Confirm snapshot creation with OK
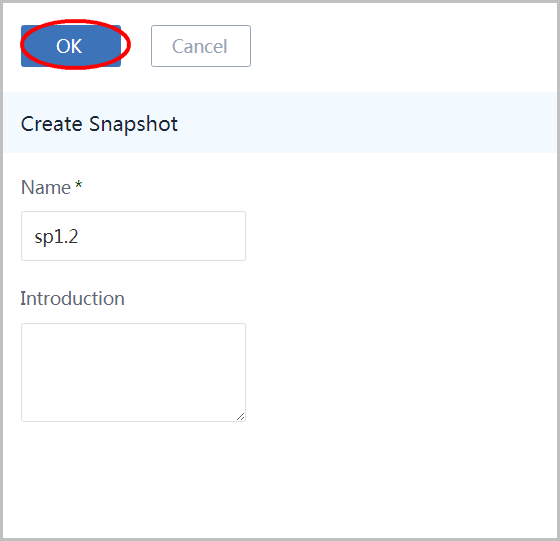560x541 pixels. tap(71, 46)
